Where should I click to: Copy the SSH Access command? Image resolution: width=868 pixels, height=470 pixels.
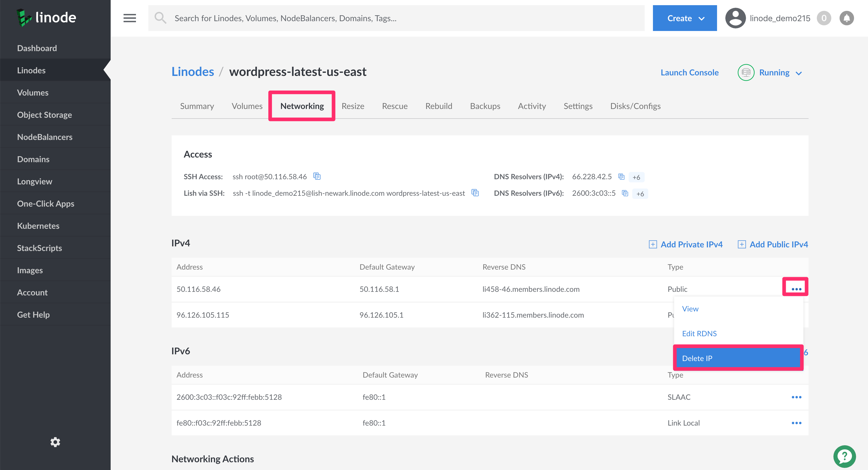point(317,176)
